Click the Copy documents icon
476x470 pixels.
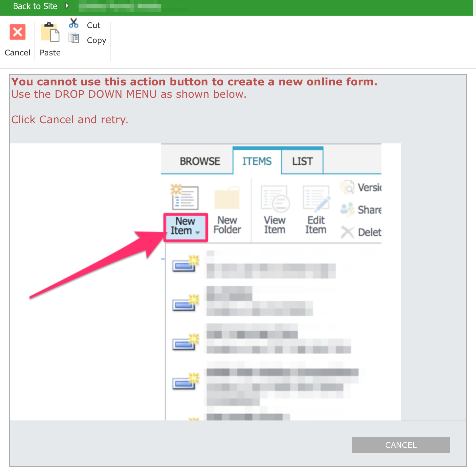[74, 38]
